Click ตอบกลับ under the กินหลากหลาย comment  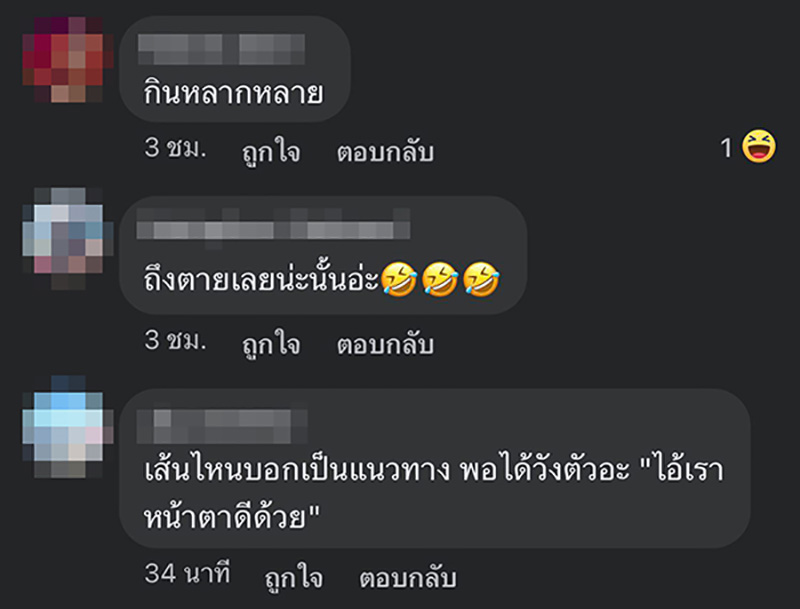(385, 151)
